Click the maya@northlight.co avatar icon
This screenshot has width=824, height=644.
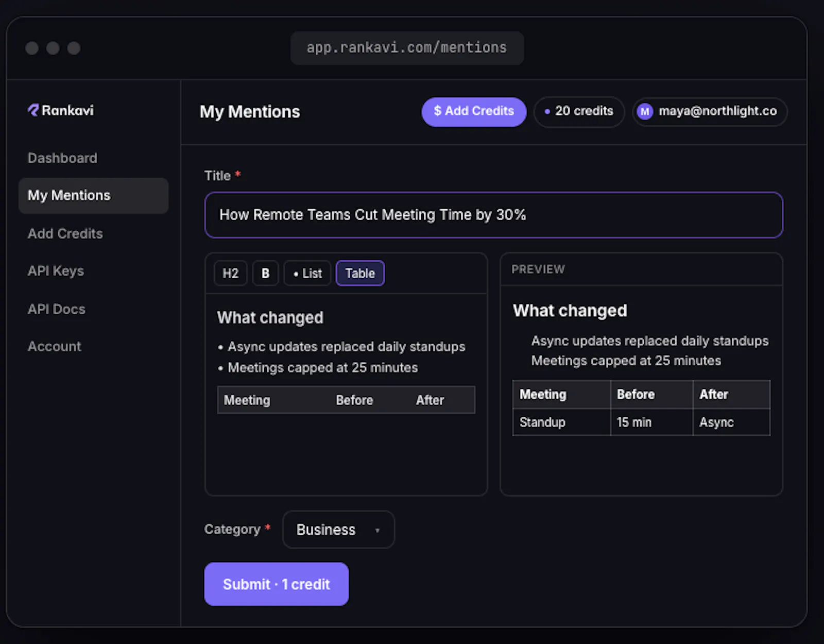645,111
